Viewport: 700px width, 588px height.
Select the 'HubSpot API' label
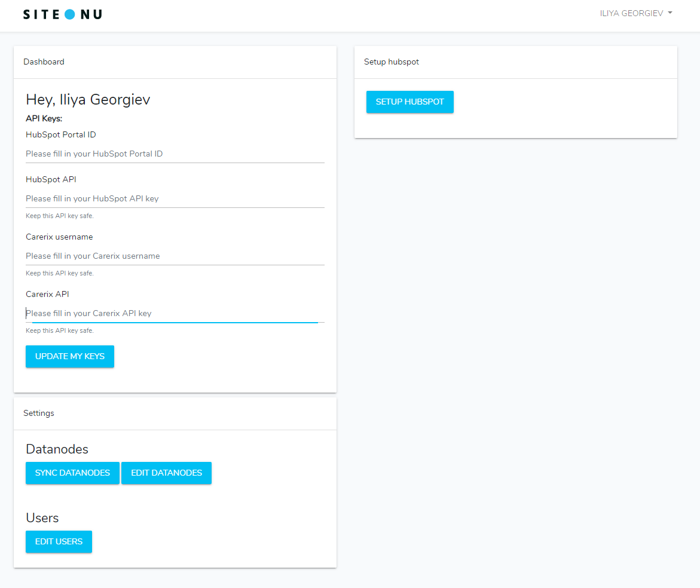click(x=51, y=179)
